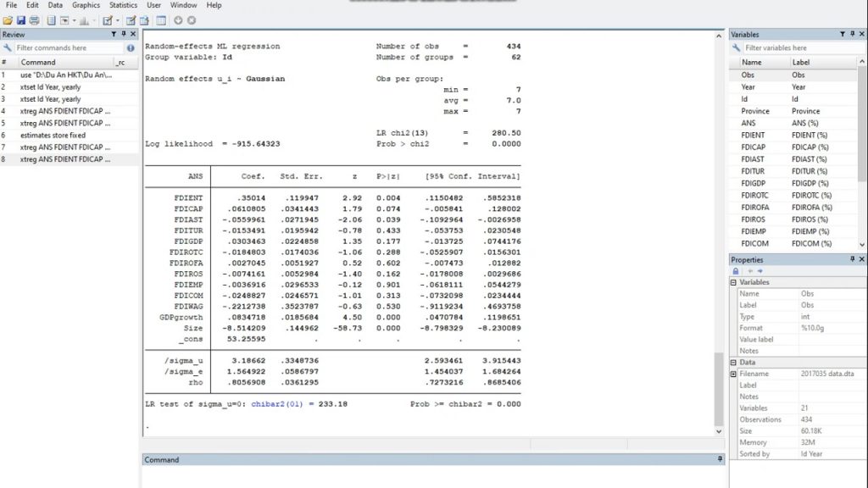Open the filter options in Variables panel

coord(737,47)
